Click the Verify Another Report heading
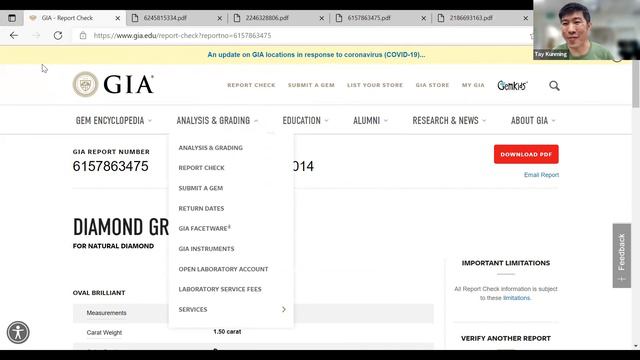This screenshot has width=640, height=360. pos(506,338)
